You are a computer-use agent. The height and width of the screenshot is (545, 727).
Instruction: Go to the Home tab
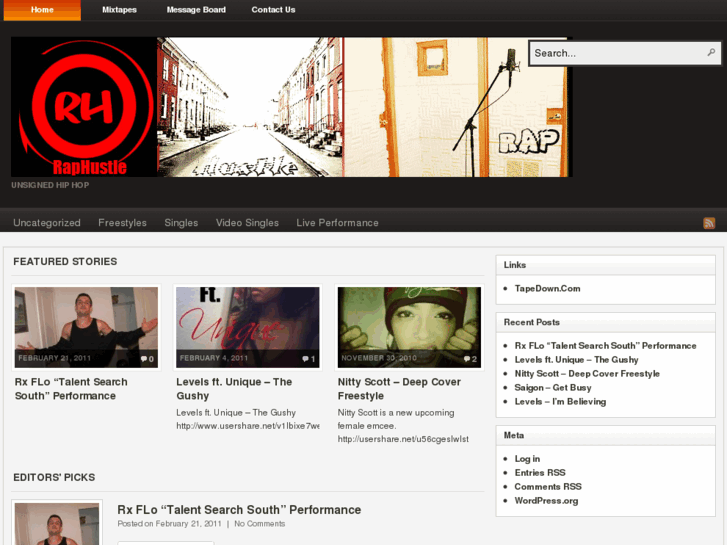tap(42, 10)
